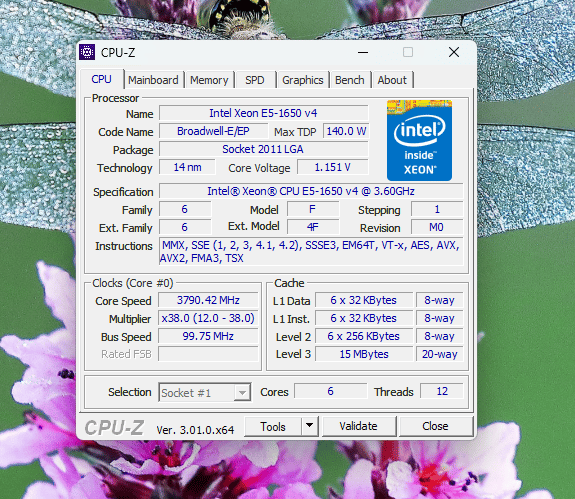This screenshot has height=499, width=575.
Task: Click the Technology value 14 nm
Action: (x=187, y=167)
